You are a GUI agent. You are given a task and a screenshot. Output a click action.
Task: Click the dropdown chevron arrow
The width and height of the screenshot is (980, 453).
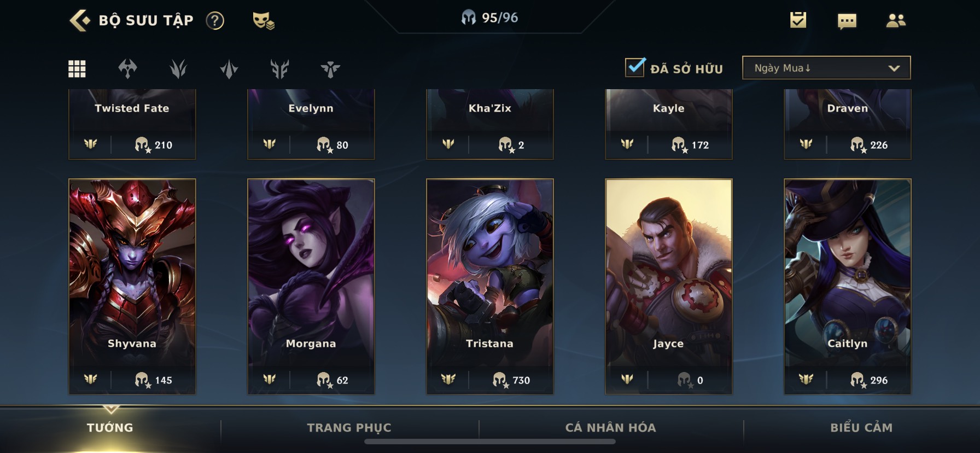(894, 68)
